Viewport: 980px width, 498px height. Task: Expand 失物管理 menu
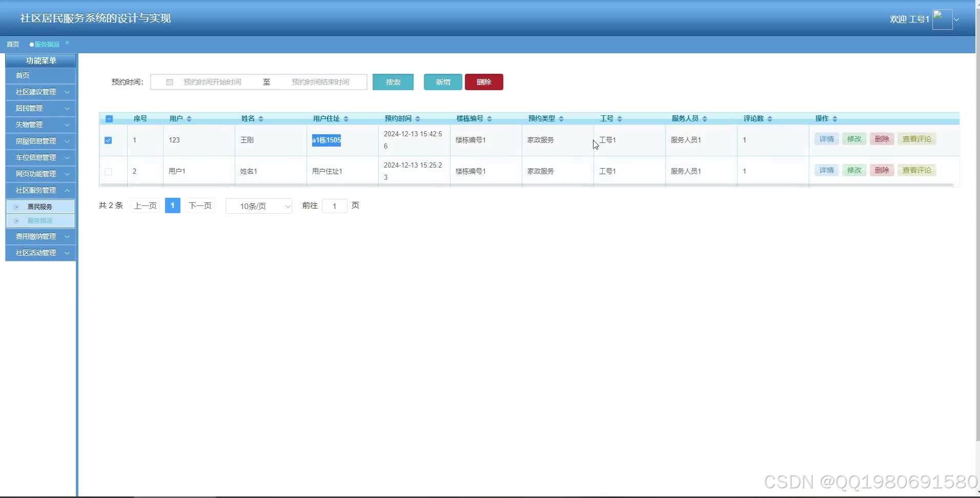tap(40, 125)
